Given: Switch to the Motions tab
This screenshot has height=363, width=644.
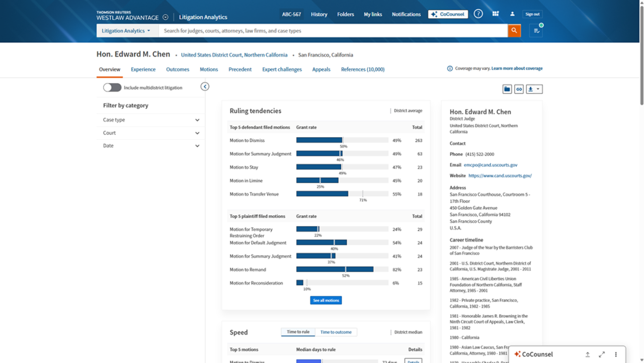Looking at the screenshot, I should pos(209,69).
